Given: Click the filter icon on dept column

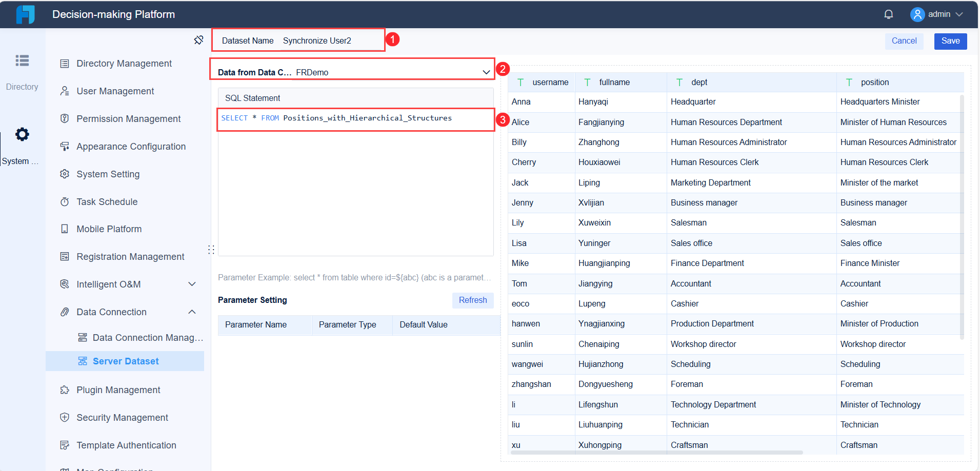Looking at the screenshot, I should (x=679, y=81).
